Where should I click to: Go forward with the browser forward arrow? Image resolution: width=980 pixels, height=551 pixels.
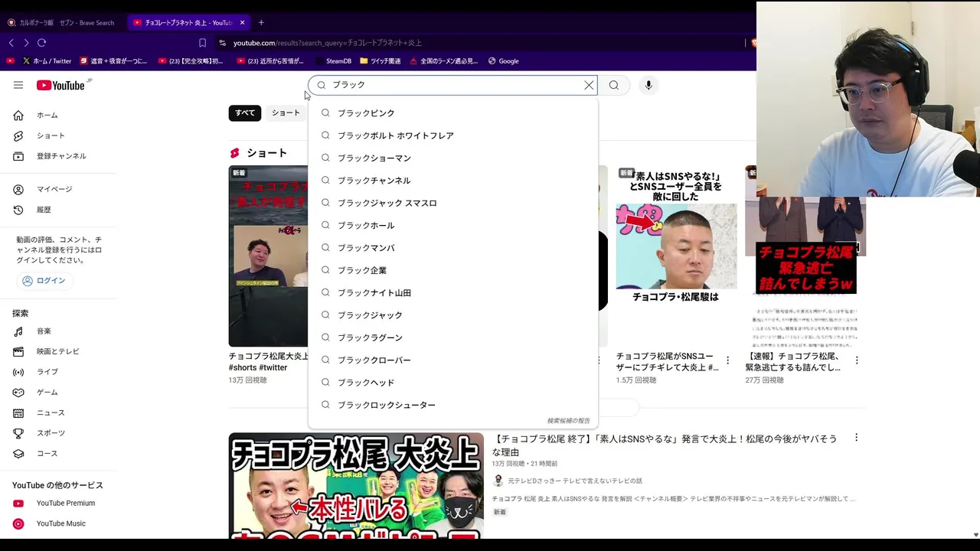(x=26, y=43)
